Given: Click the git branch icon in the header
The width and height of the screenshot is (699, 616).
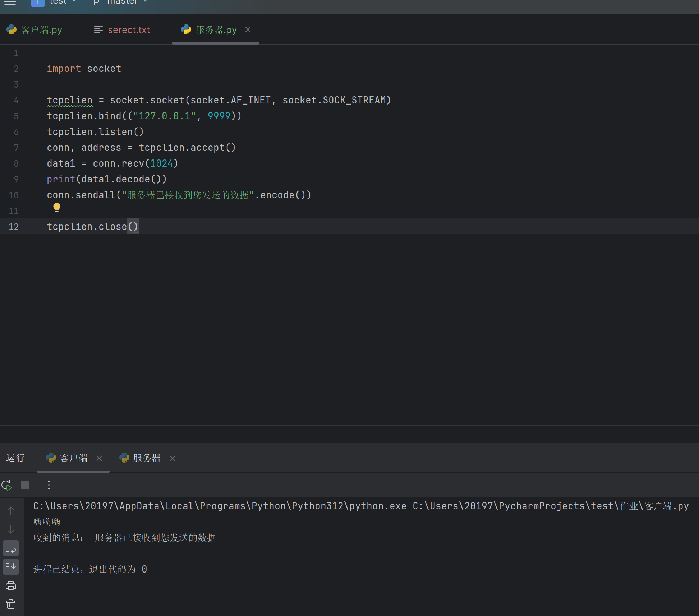Looking at the screenshot, I should click(x=96, y=2).
